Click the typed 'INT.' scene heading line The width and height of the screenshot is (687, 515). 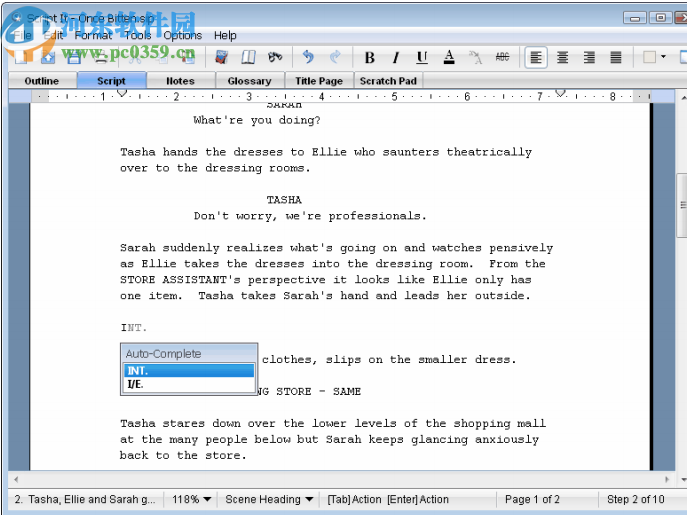(133, 327)
